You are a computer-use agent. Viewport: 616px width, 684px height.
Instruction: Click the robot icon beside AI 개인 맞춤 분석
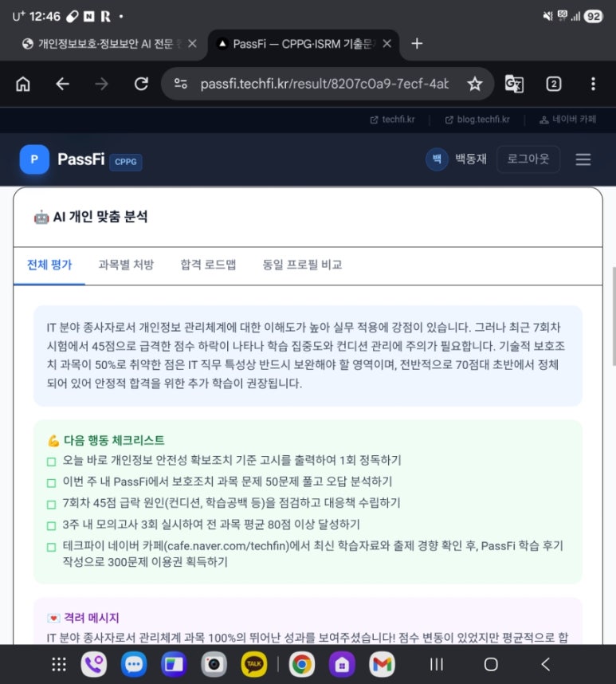(41, 217)
